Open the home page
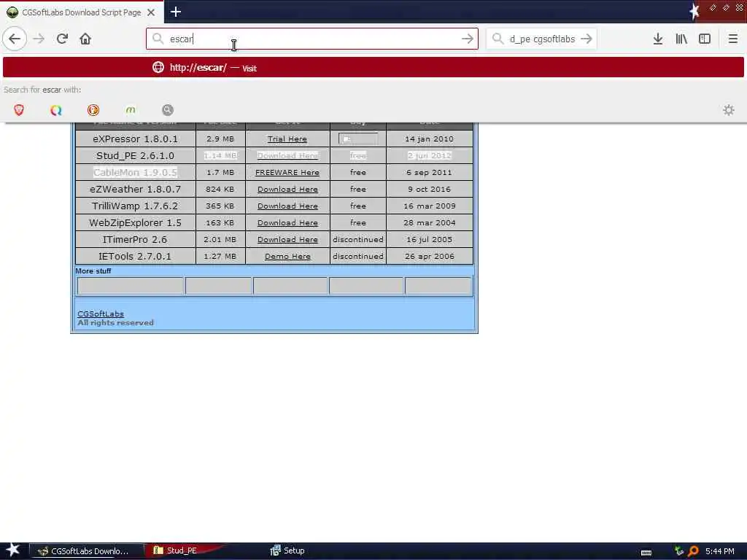 pyautogui.click(x=85, y=39)
